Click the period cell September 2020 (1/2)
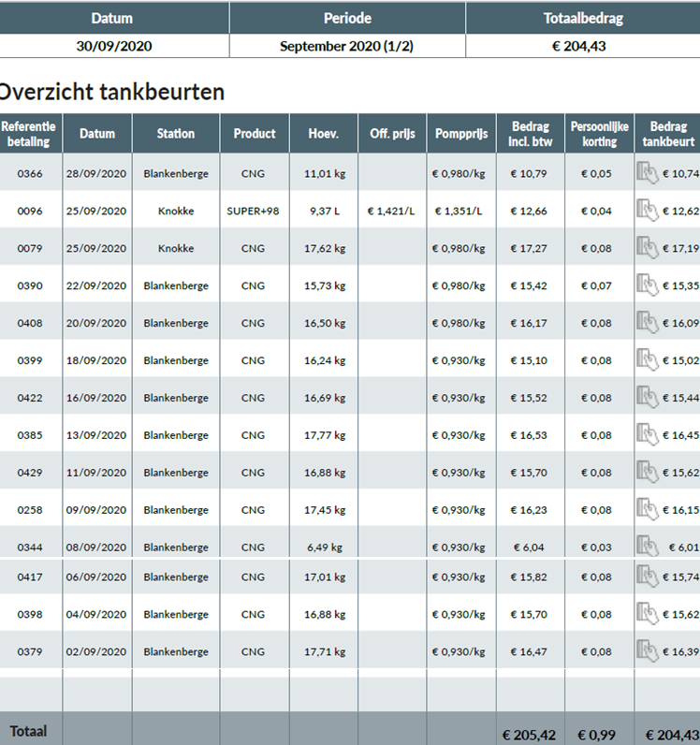This screenshot has width=700, height=745. click(347, 46)
